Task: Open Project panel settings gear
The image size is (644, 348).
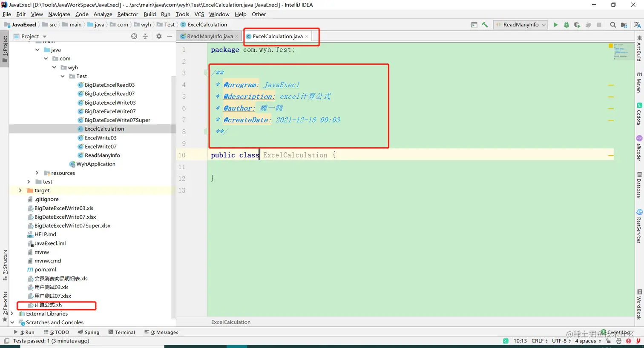Action: pos(159,36)
